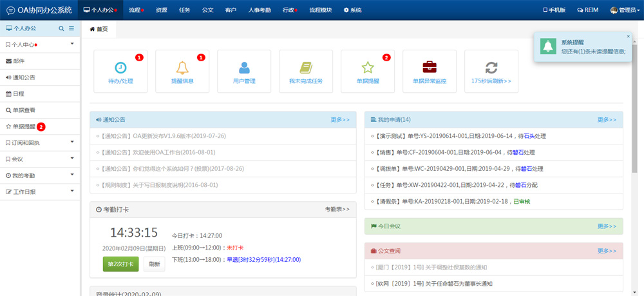Open the 用户管理 user icon tile

244,71
